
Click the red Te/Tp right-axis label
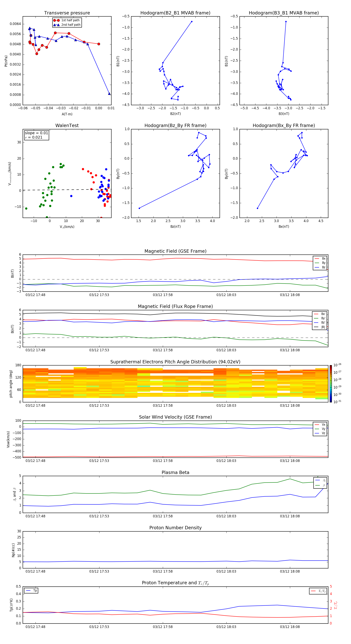click(336, 605)
